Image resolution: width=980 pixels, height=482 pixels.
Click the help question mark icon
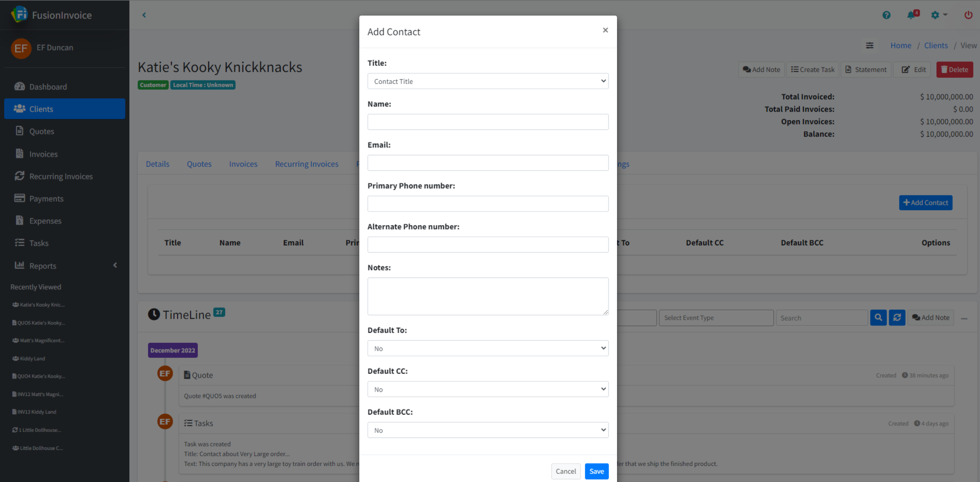coord(886,15)
